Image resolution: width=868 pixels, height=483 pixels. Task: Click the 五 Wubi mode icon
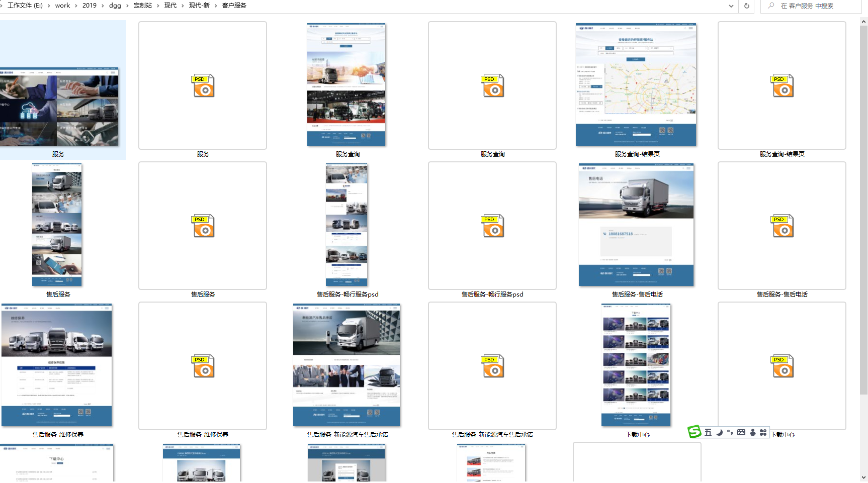coord(708,433)
